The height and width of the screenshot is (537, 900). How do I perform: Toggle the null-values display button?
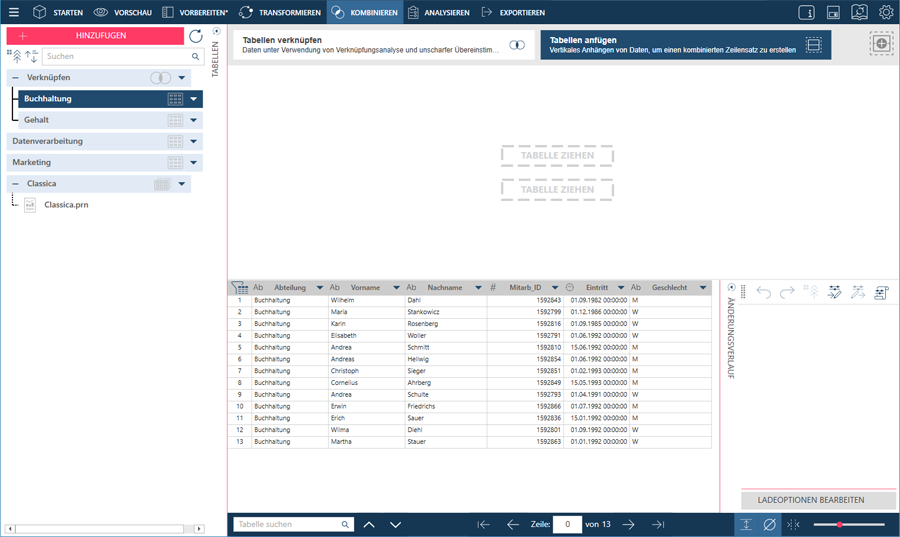point(770,524)
